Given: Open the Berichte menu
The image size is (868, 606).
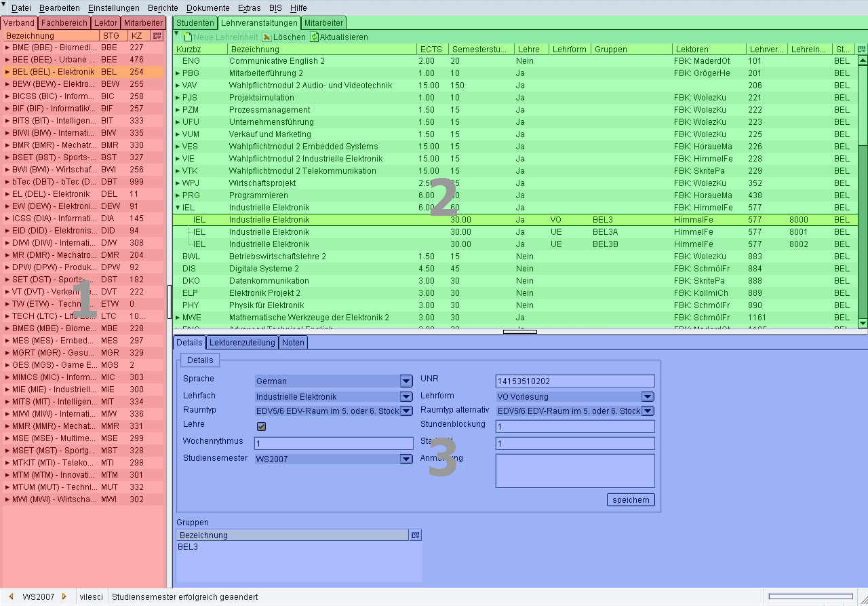Looking at the screenshot, I should [x=163, y=8].
